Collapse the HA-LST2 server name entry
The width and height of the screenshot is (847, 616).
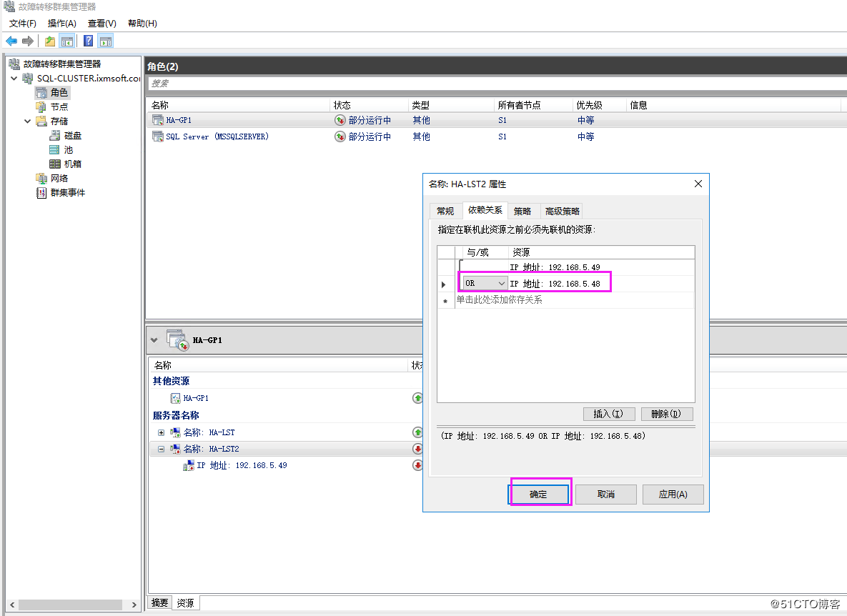tap(161, 448)
